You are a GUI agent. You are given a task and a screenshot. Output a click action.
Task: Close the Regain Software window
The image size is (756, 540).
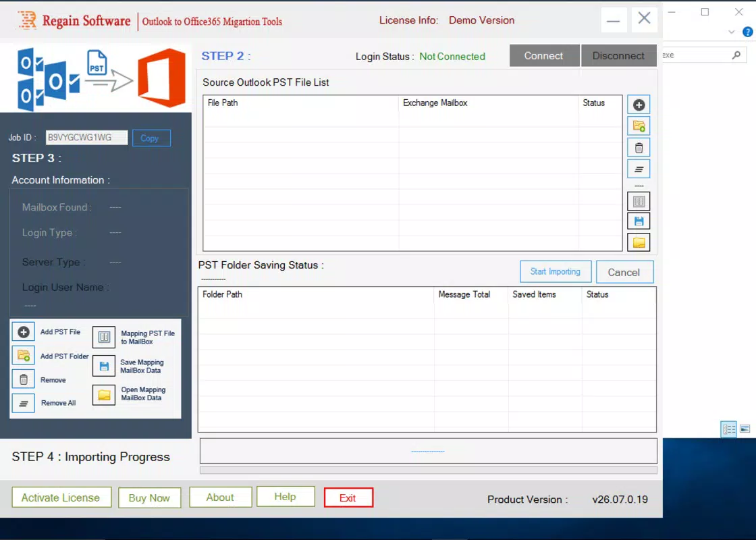pyautogui.click(x=644, y=20)
